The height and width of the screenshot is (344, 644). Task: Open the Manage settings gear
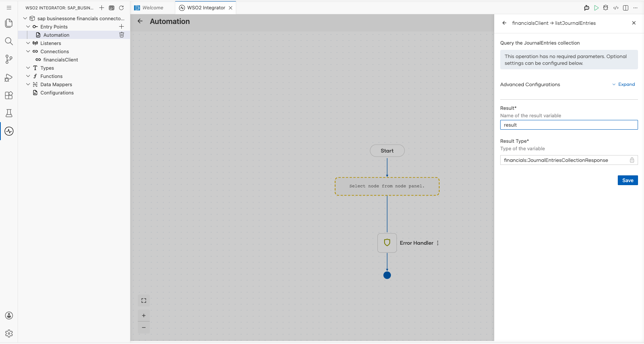9,334
